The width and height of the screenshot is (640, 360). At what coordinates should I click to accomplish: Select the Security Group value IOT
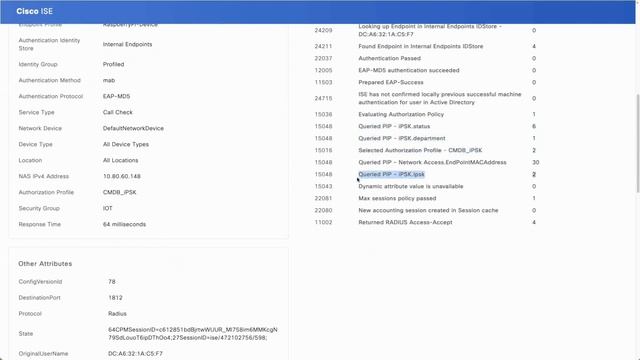pos(107,208)
